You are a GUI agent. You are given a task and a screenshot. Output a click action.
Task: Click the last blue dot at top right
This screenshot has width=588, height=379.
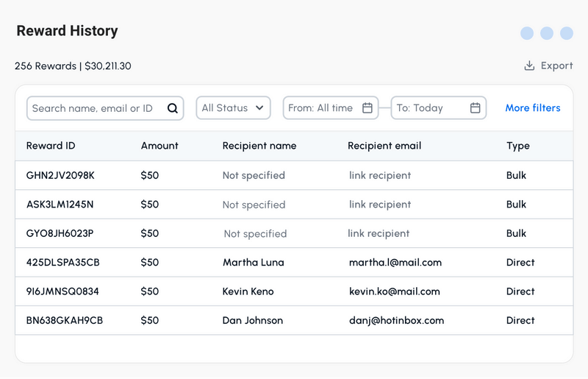click(x=567, y=33)
